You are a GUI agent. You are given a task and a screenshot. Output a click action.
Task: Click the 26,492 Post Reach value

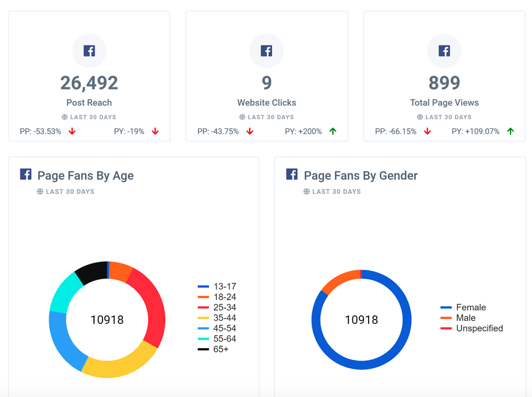pos(89,83)
